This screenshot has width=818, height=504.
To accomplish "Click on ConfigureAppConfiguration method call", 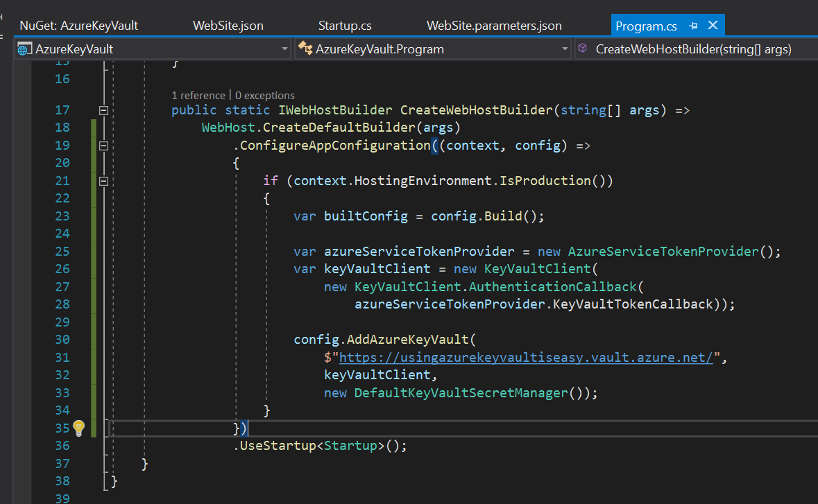I will (x=335, y=146).
